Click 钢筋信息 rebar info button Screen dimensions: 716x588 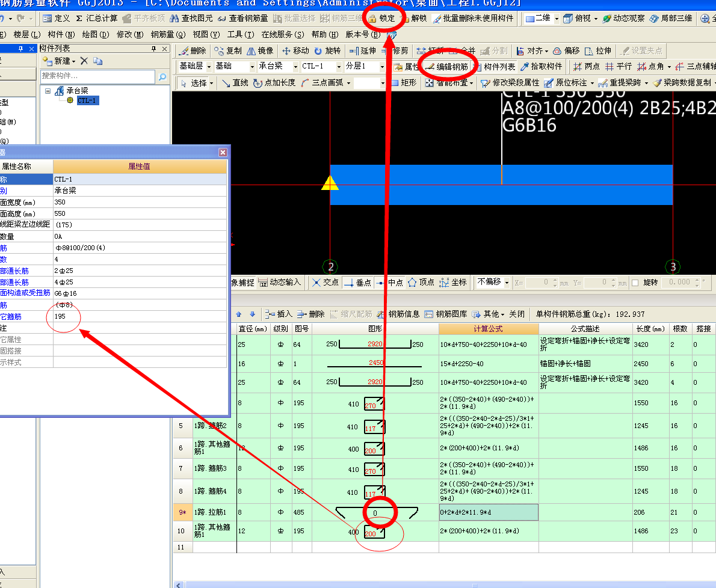(x=398, y=314)
